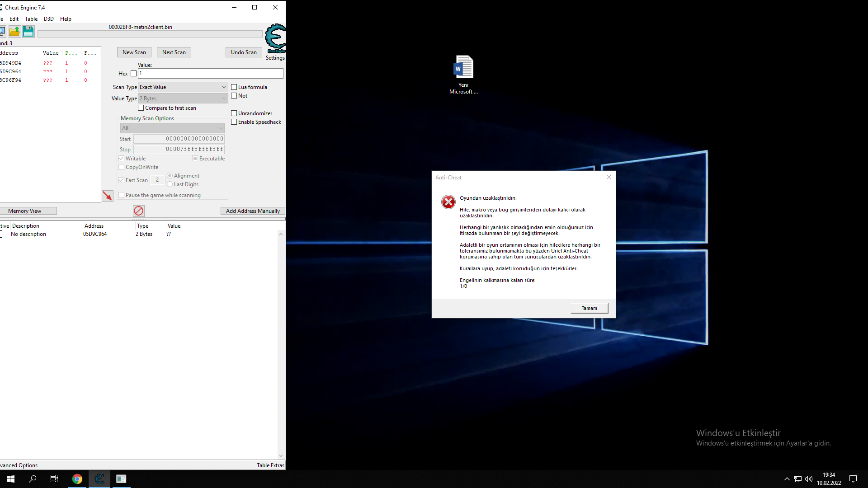Open the Value Type dropdown

[183, 99]
